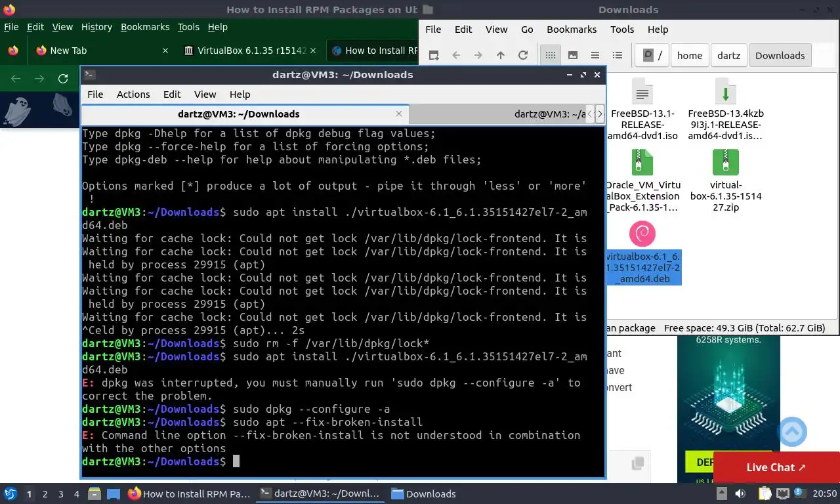This screenshot has height=504, width=840.
Task: Open Firefox Tools menu
Action: click(x=188, y=27)
